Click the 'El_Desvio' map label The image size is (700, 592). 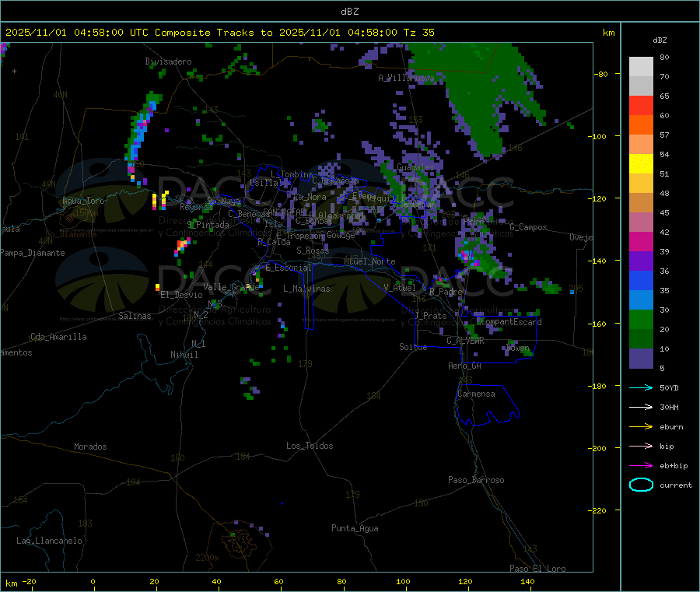point(181,295)
